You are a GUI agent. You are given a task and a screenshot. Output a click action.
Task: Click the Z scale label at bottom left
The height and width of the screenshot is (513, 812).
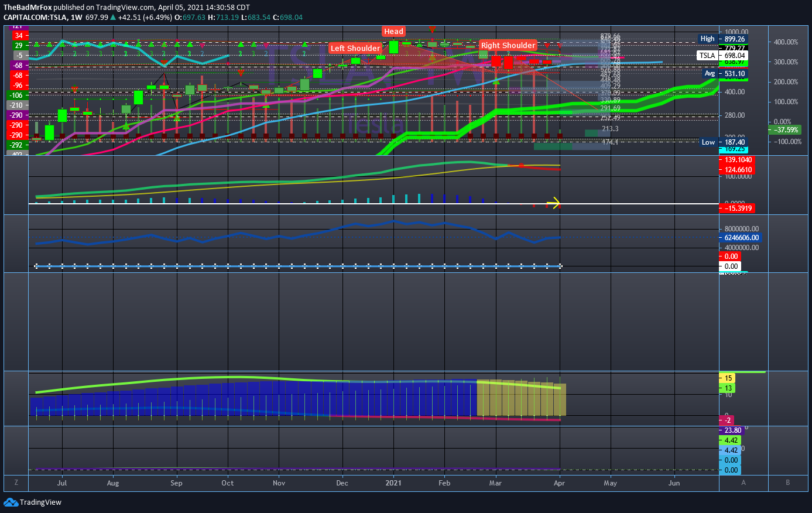(x=16, y=483)
